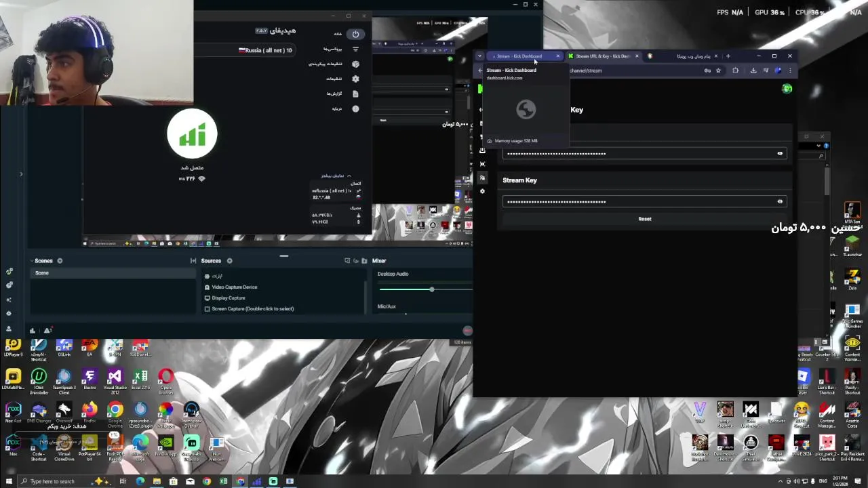Open Windows Start menu
The image size is (868, 488).
pyautogui.click(x=8, y=481)
